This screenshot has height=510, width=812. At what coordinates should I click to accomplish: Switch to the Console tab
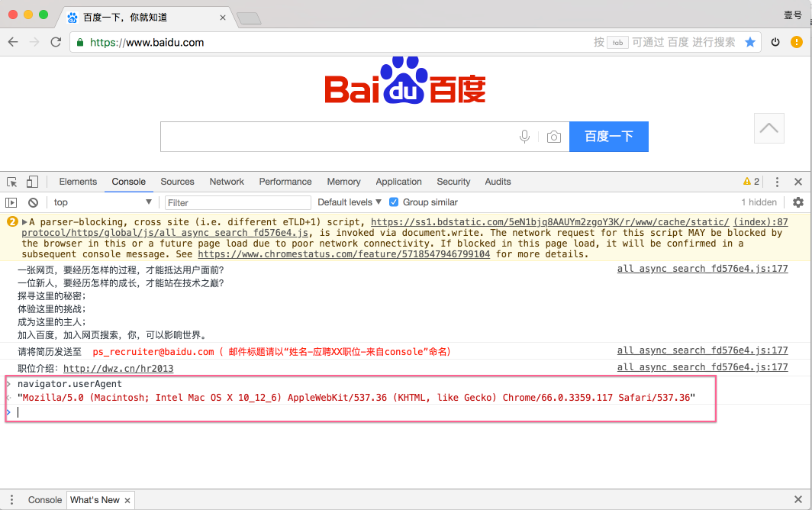pos(128,182)
